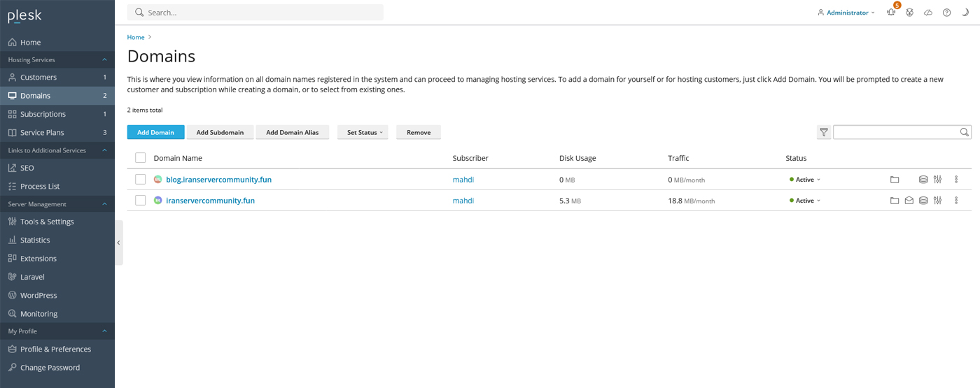Screen dimensions: 980x388
Task: Go to Tools & Settings in the sidebar
Action: pyautogui.click(x=47, y=222)
